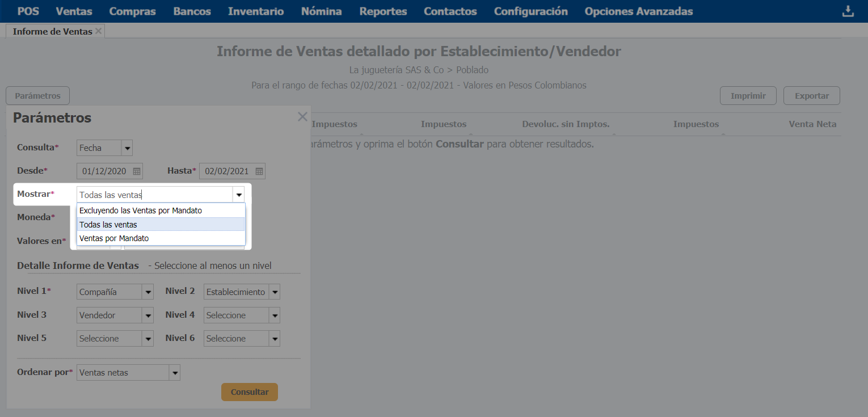This screenshot has width=868, height=417.
Task: Open the Reportes menu
Action: (383, 11)
